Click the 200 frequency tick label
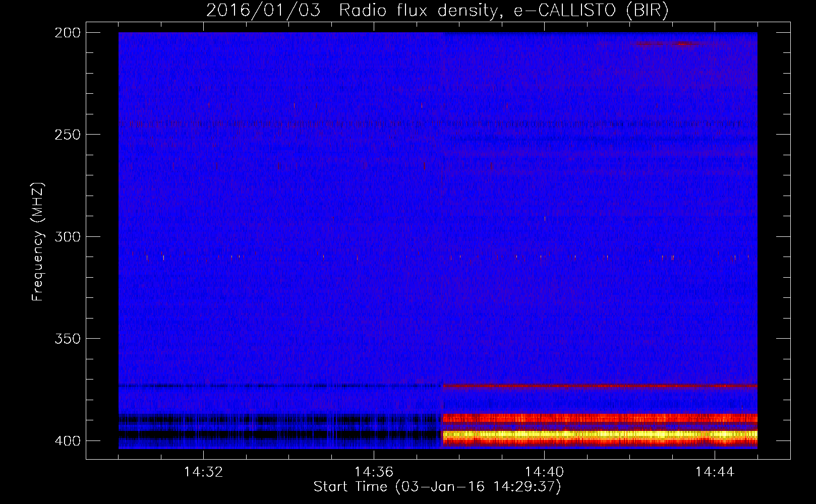Viewport: 816px width, 504px height. pyautogui.click(x=68, y=33)
